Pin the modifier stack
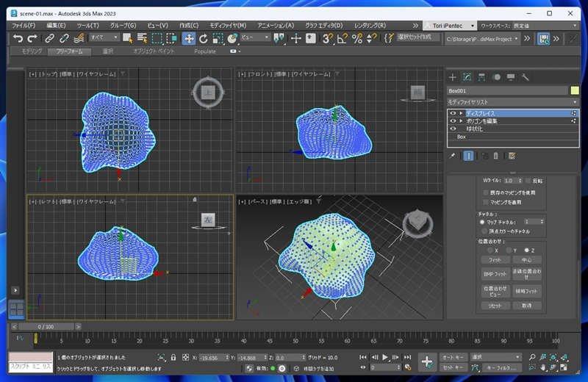 (x=452, y=156)
